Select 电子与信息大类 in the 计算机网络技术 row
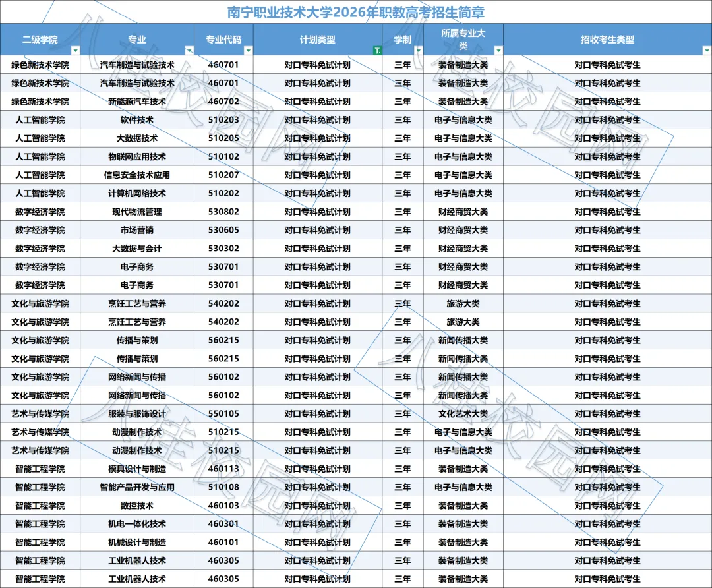 [463, 193]
